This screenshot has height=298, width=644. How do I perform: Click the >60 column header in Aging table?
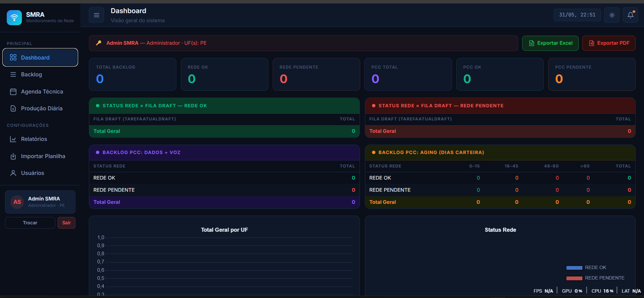585,166
